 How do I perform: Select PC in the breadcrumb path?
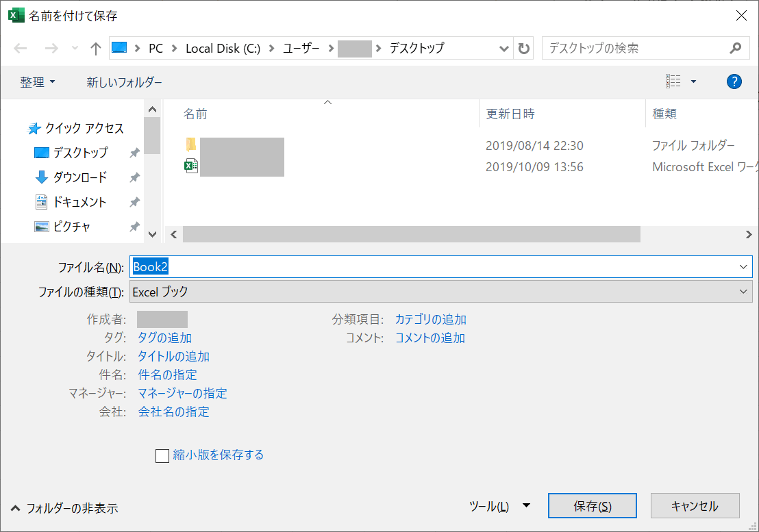[155, 49]
